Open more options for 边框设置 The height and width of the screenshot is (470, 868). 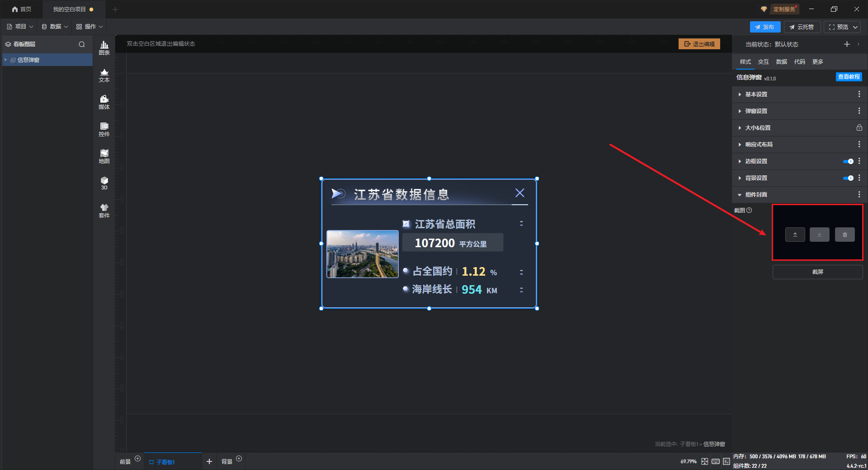(859, 161)
